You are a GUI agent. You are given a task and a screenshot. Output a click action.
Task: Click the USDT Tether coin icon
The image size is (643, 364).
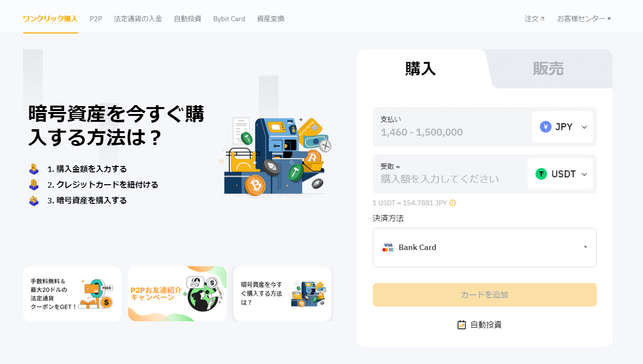coord(541,174)
